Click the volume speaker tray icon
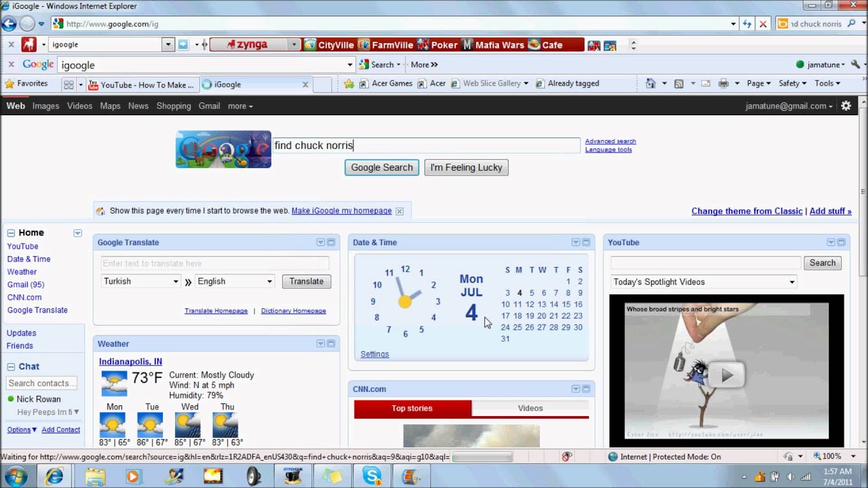 791,476
